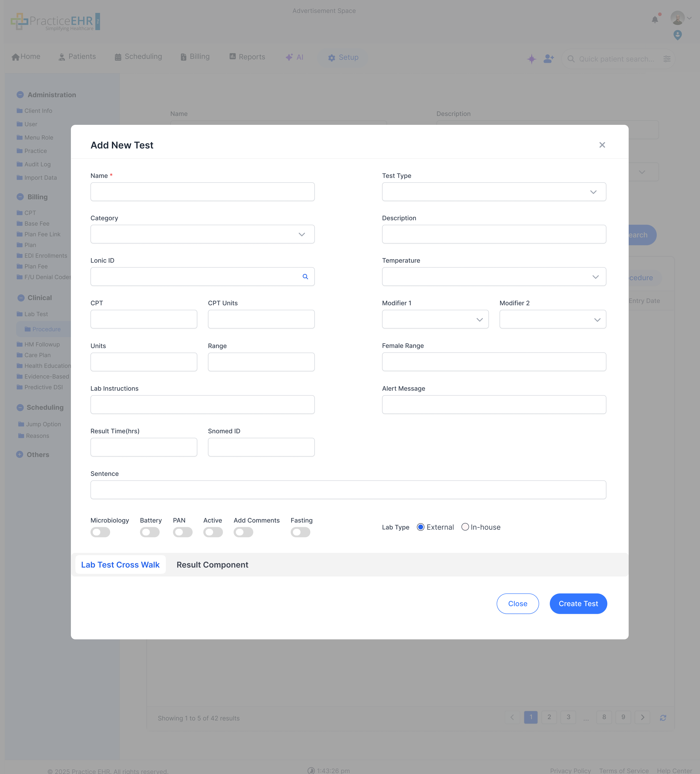Toggle the Active switch on
The width and height of the screenshot is (700, 774).
pos(213,532)
